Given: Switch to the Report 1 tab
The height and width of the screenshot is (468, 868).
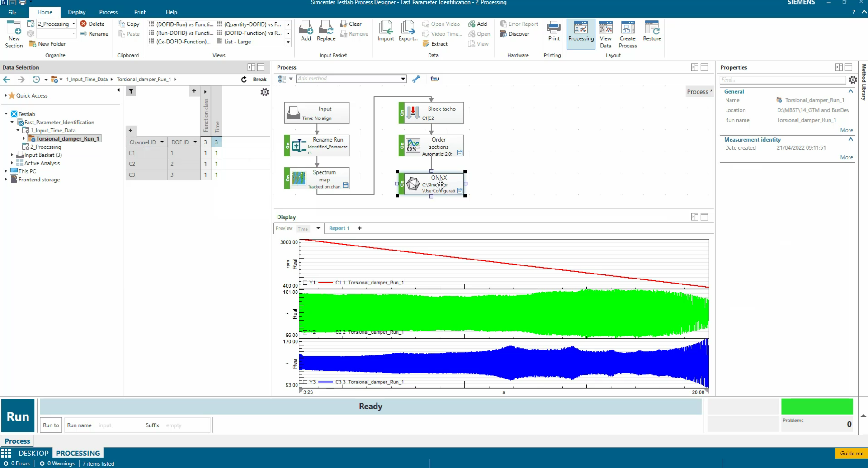Looking at the screenshot, I should tap(339, 228).
